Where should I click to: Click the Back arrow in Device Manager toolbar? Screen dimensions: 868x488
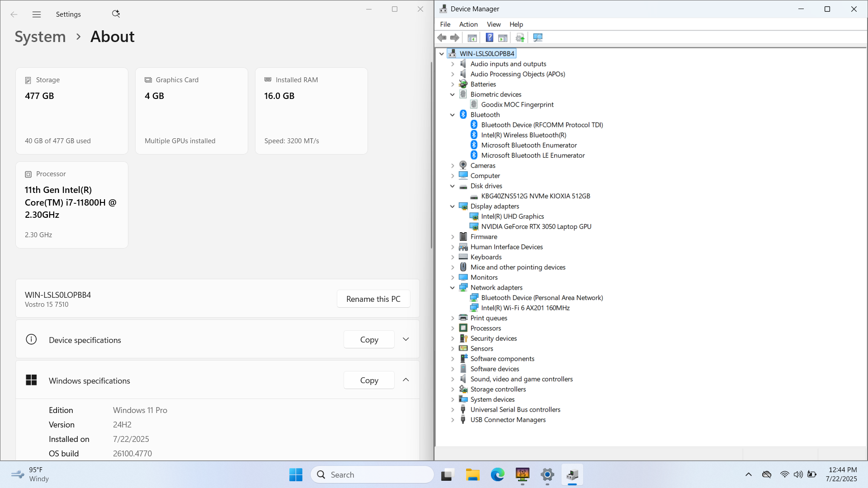click(x=442, y=38)
